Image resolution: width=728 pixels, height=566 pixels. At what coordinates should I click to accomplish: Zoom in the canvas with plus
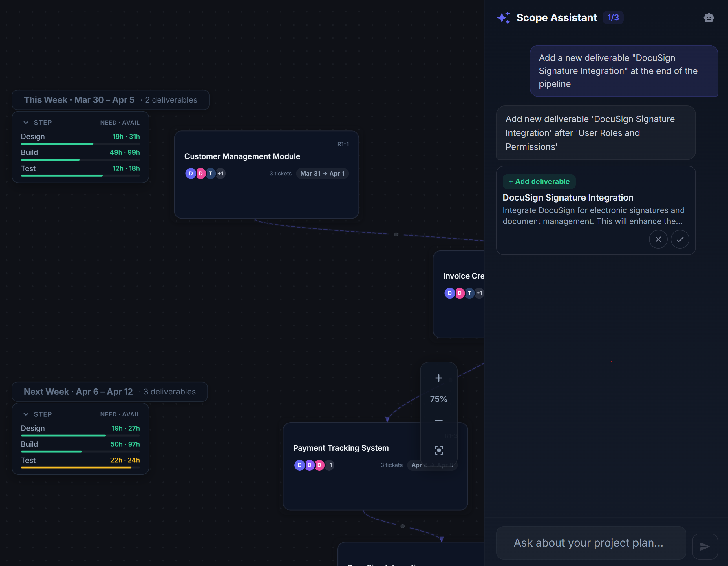tap(438, 378)
